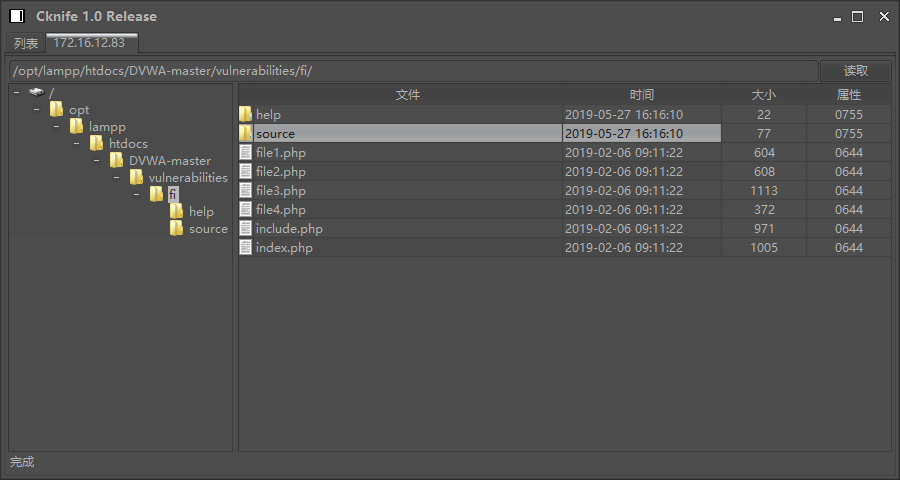The width and height of the screenshot is (900, 480).
Task: Collapse the lampp tree node
Action: click(x=56, y=127)
